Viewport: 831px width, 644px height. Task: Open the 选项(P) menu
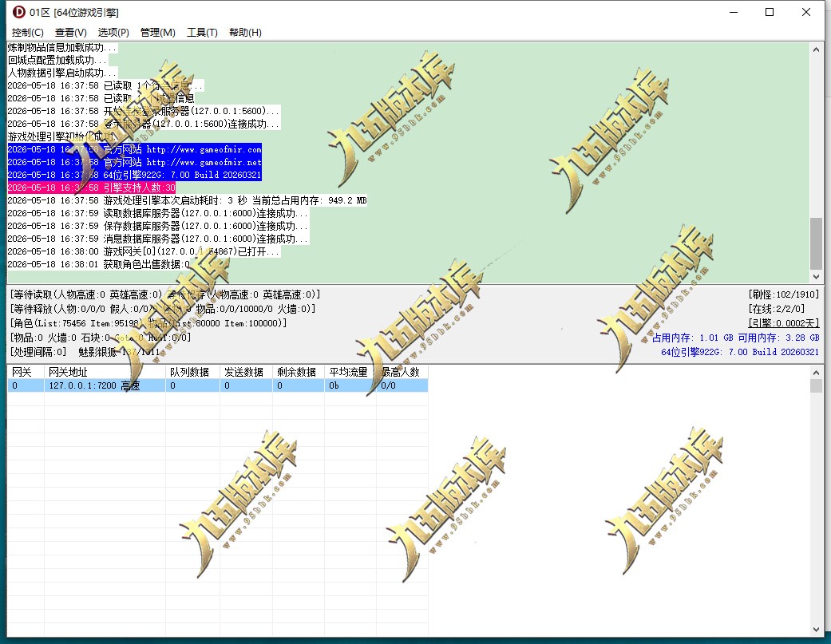pos(113,32)
